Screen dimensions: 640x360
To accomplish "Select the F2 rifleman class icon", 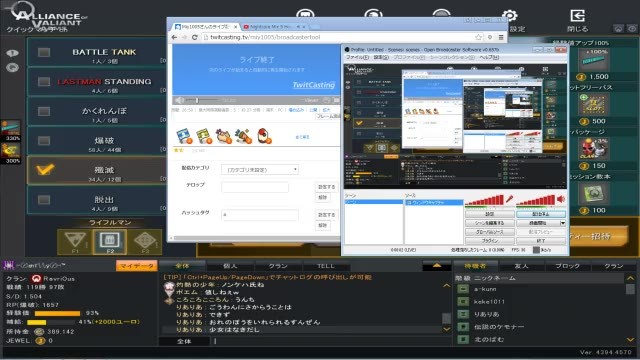I will pyautogui.click(x=110, y=241).
